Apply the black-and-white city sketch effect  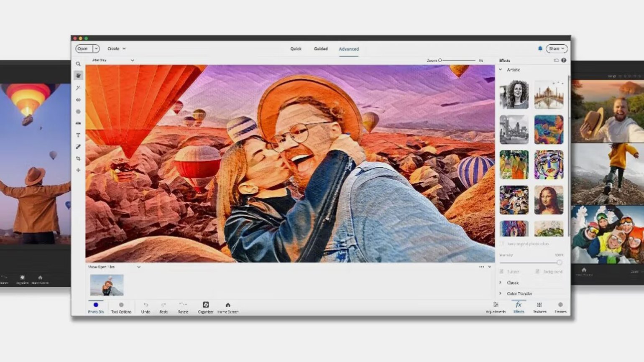click(514, 130)
